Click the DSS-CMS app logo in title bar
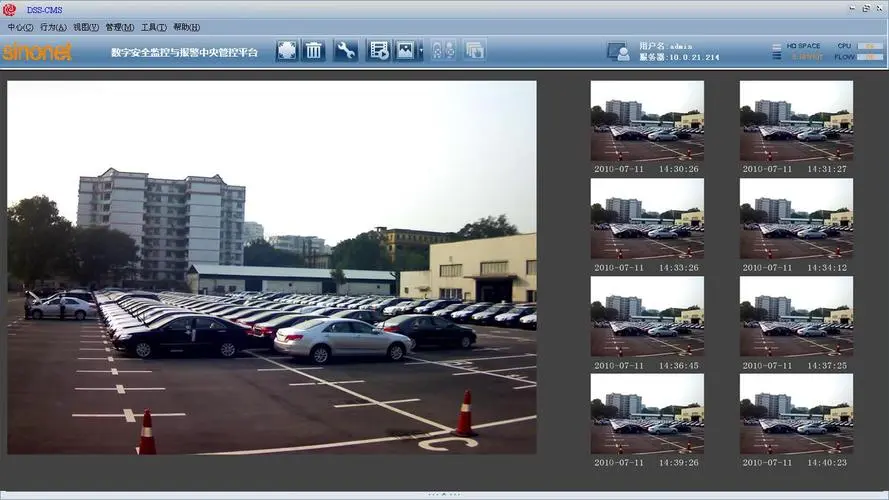Viewport: 889px width, 500px height. point(10,10)
